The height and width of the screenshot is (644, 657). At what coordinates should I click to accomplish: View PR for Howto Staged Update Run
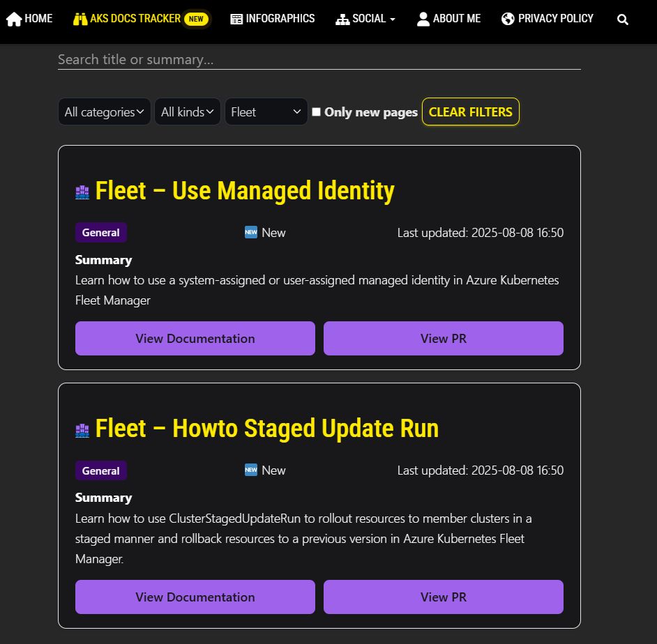(x=444, y=597)
